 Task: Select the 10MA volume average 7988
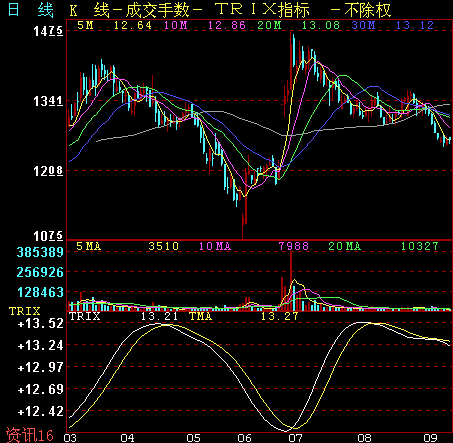(294, 247)
